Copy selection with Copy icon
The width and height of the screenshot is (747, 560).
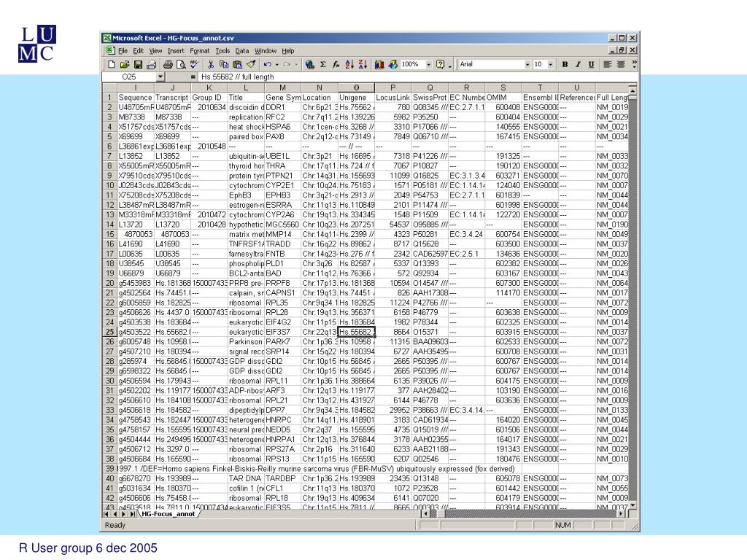tap(224, 64)
